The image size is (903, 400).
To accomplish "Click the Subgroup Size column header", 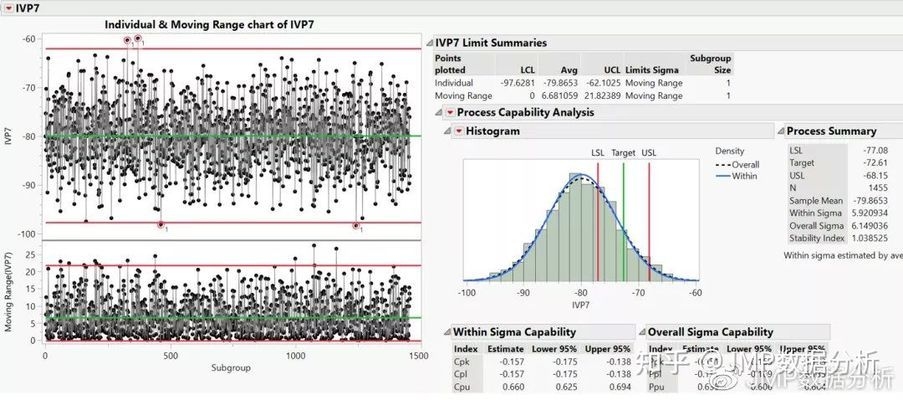I will pyautogui.click(x=710, y=65).
